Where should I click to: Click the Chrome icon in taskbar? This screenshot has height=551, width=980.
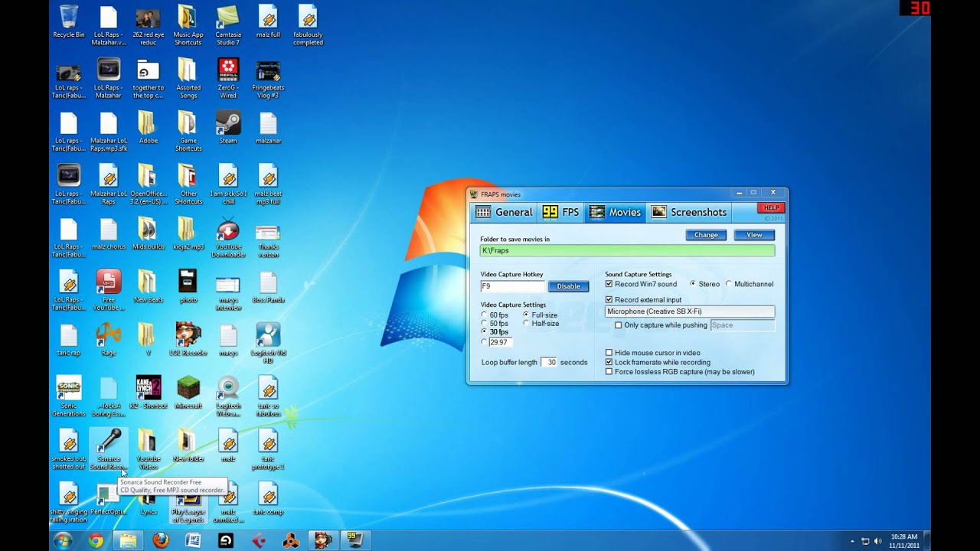(96, 540)
